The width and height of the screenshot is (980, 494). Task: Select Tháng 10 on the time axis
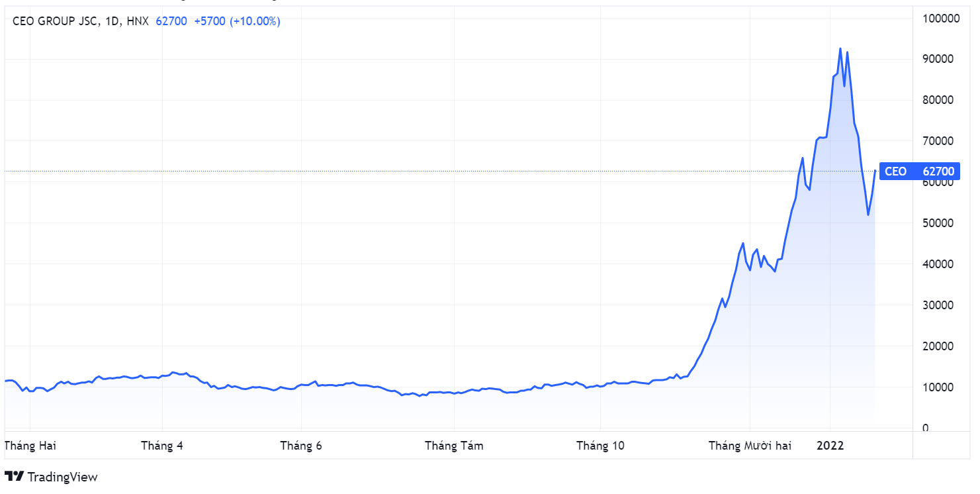click(x=600, y=446)
